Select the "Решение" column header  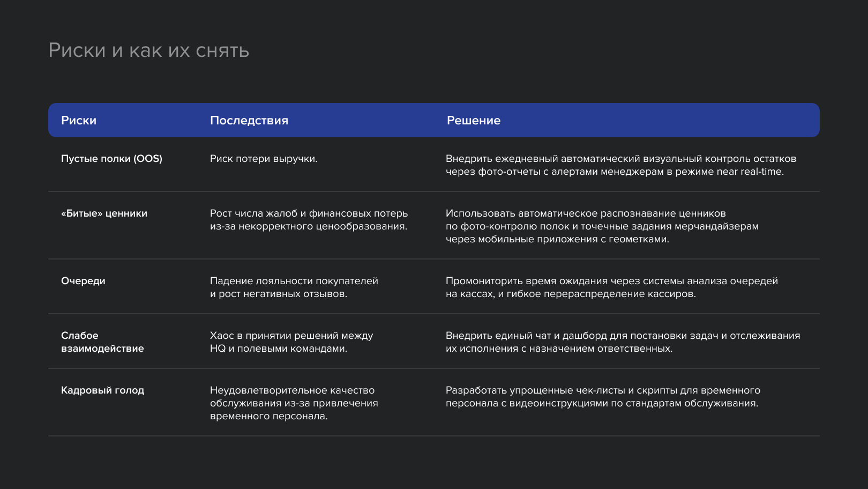coord(474,121)
